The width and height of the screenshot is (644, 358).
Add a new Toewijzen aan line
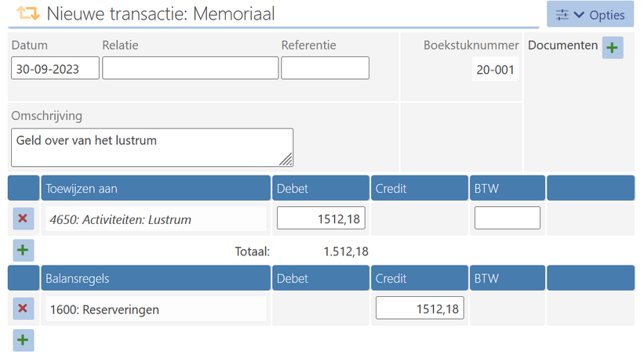coord(23,250)
